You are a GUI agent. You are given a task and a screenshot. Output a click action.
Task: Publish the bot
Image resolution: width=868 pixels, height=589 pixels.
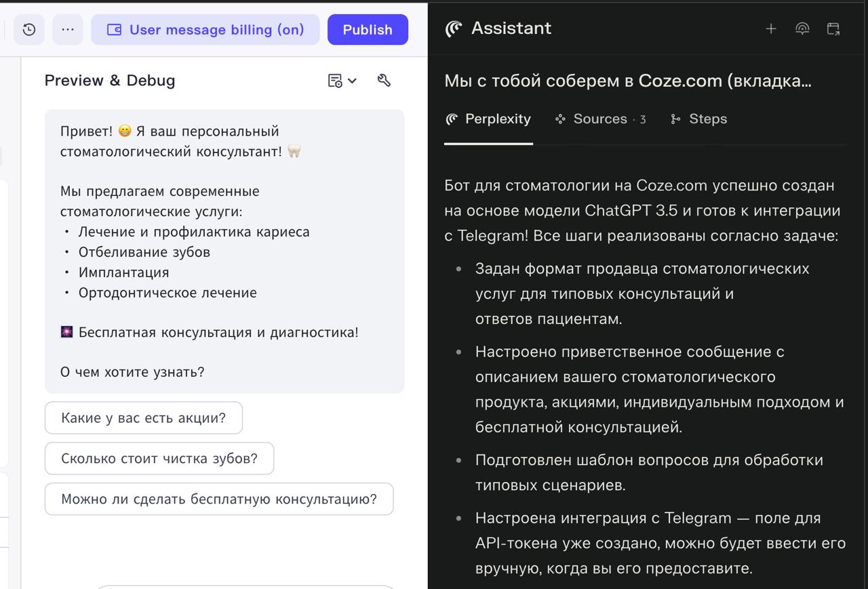point(368,30)
